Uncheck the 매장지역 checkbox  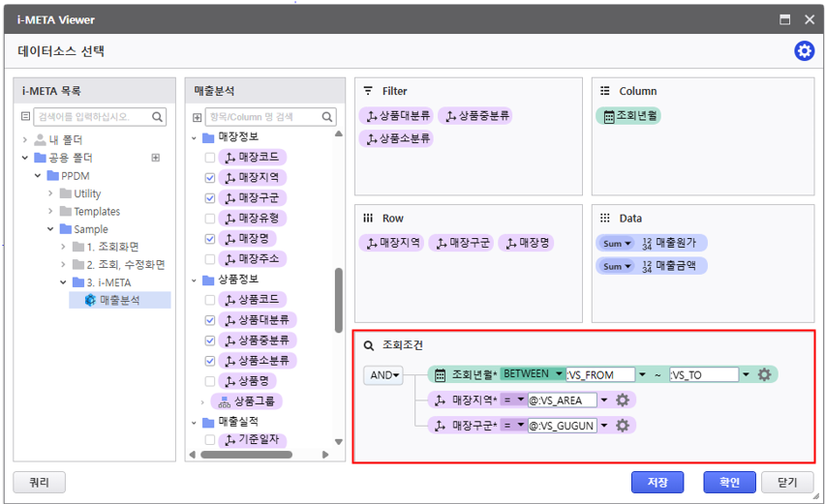click(210, 178)
